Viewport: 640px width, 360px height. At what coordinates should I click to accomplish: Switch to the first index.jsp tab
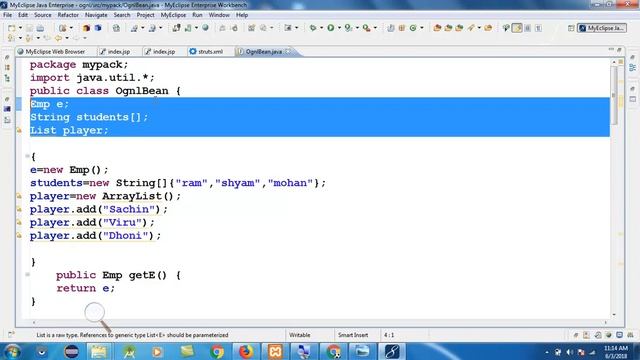click(x=115, y=51)
